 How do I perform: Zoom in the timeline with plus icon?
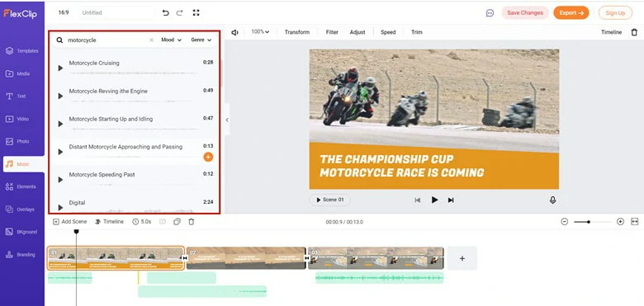620,222
